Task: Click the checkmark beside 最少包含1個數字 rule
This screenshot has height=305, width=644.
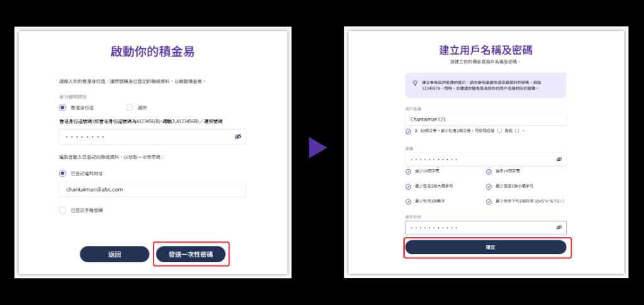Action: click(409, 201)
